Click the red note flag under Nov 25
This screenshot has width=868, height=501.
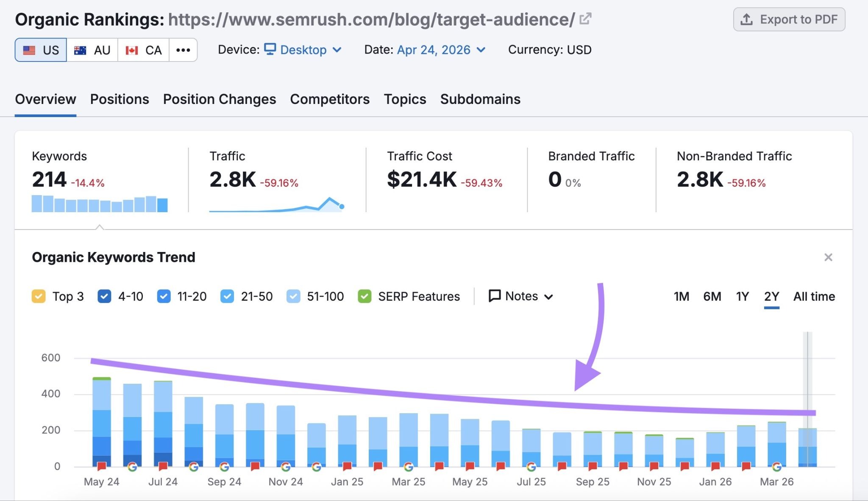pyautogui.click(x=654, y=466)
